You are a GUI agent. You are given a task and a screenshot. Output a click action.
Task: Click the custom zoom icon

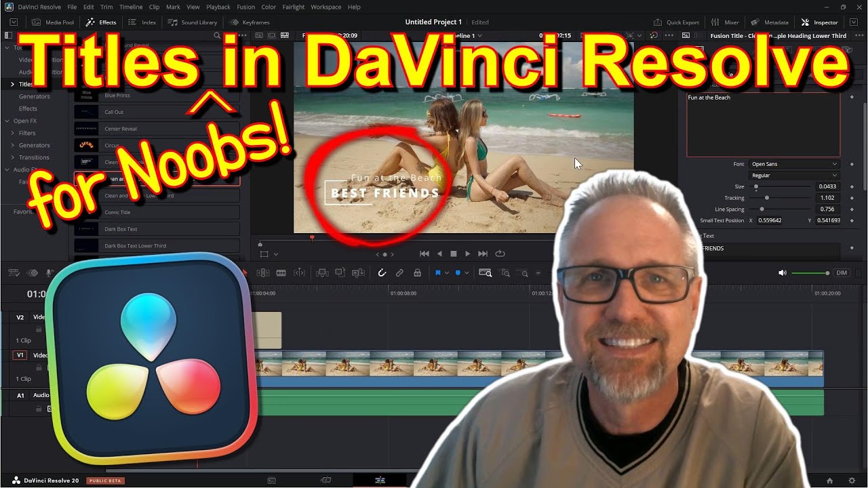click(523, 273)
